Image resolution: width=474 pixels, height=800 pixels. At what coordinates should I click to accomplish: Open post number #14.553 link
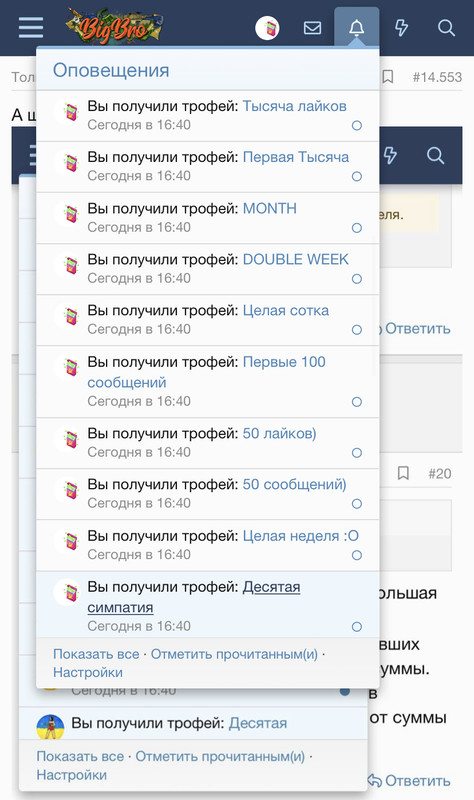point(437,77)
